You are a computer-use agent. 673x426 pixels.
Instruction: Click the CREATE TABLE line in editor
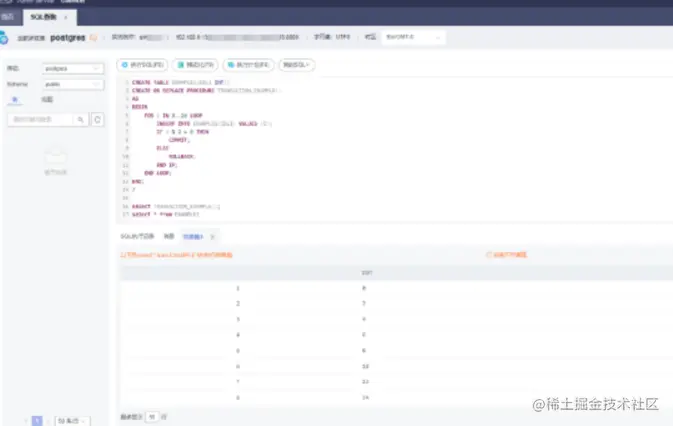pos(180,82)
